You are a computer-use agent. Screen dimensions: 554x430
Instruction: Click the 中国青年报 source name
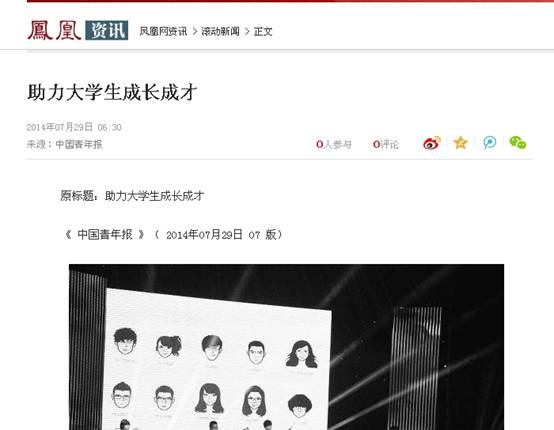(x=79, y=144)
